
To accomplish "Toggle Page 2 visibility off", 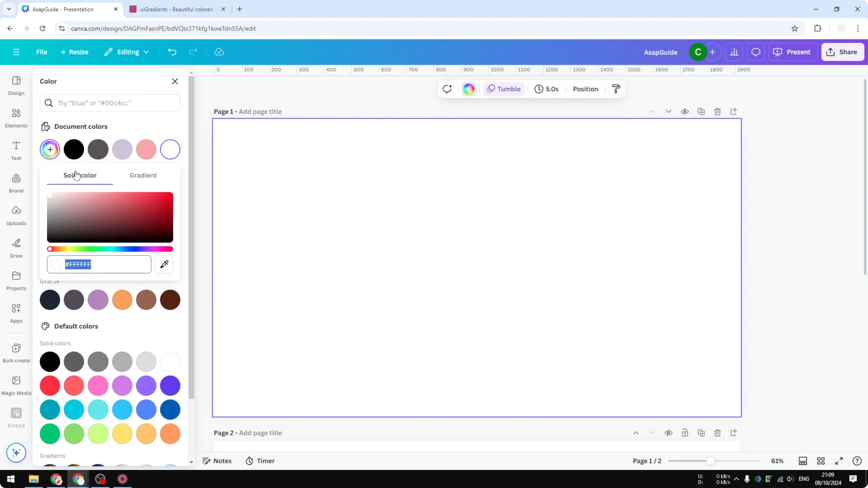I will pos(669,433).
